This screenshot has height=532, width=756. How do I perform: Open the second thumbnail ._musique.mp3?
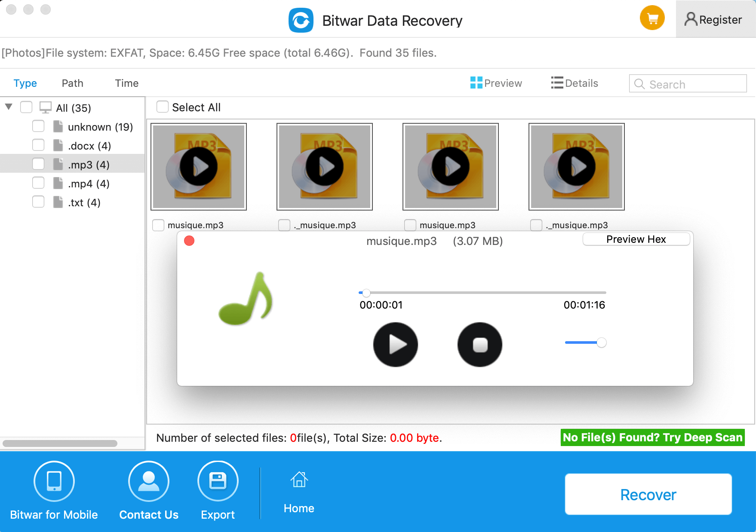tap(325, 167)
